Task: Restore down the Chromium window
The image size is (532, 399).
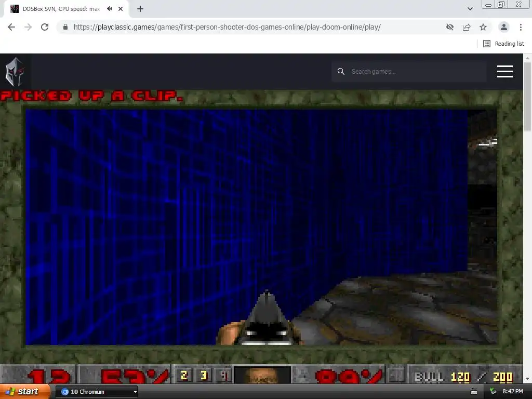Action: pyautogui.click(x=501, y=5)
